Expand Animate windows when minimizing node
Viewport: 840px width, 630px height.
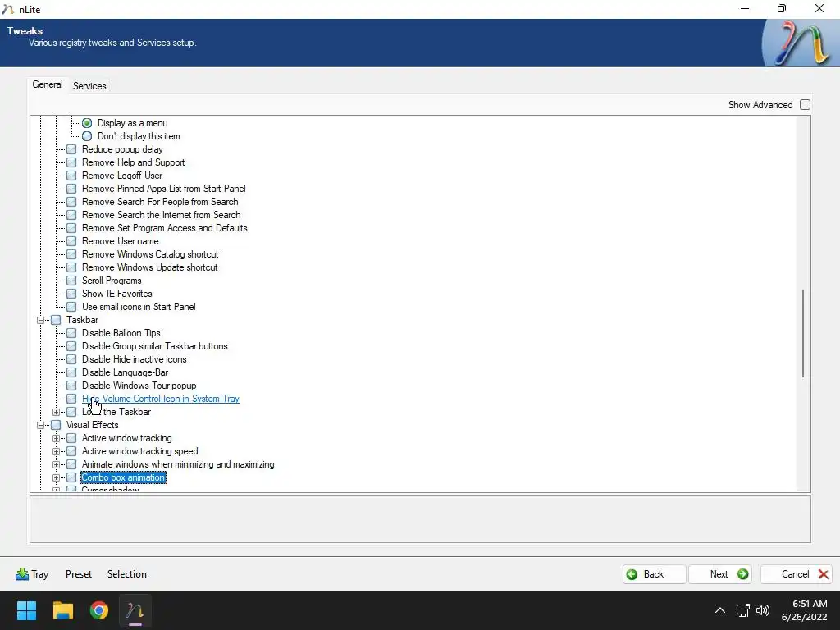point(56,464)
